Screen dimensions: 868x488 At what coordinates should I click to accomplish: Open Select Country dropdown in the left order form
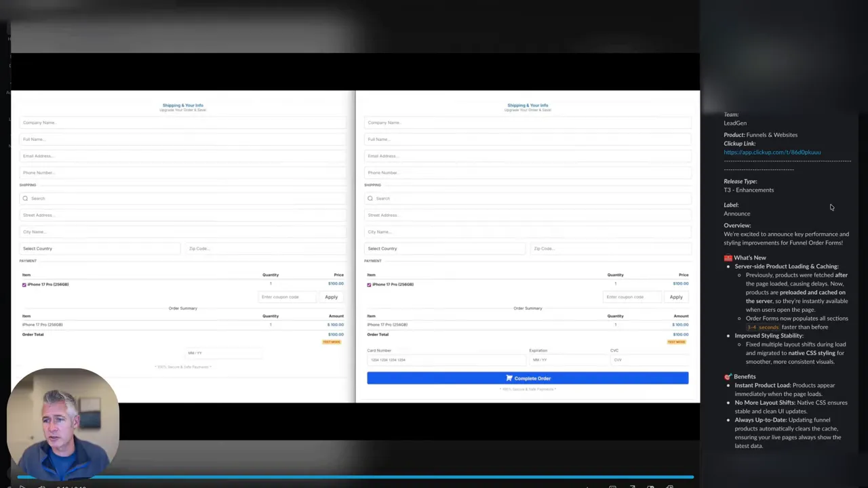tap(100, 249)
